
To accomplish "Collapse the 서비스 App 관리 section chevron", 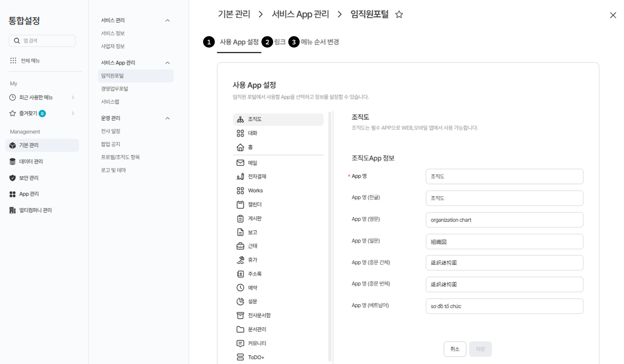I will [168, 63].
